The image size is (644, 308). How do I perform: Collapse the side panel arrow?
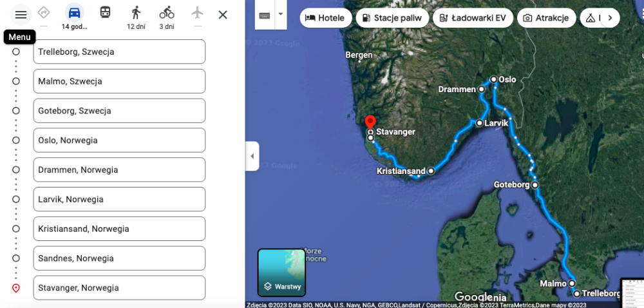coord(252,156)
